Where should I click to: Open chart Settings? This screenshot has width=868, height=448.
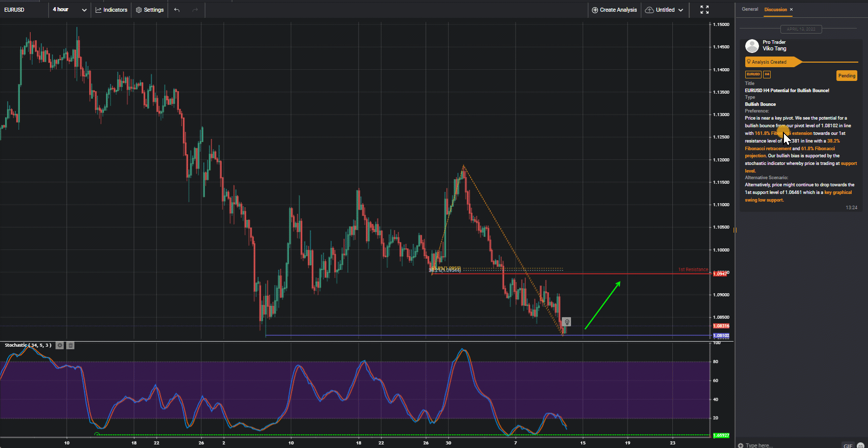150,10
